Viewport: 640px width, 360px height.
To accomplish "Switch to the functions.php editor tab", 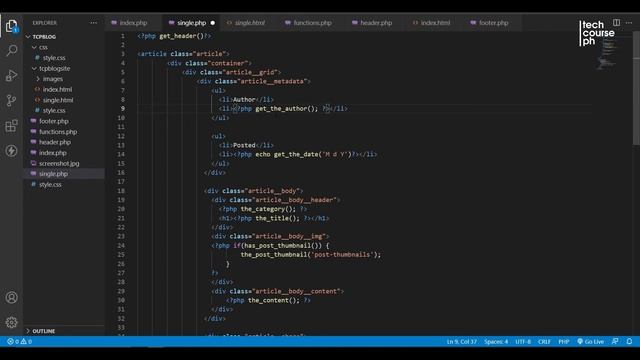I will point(312,23).
